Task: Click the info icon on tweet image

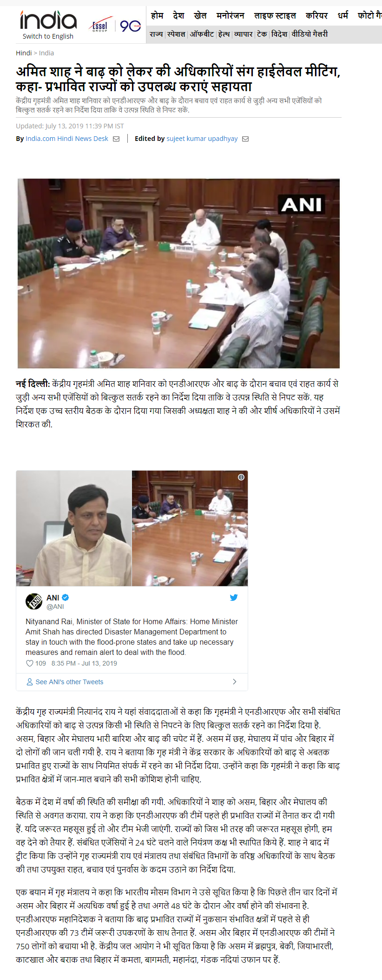Action: point(241,477)
